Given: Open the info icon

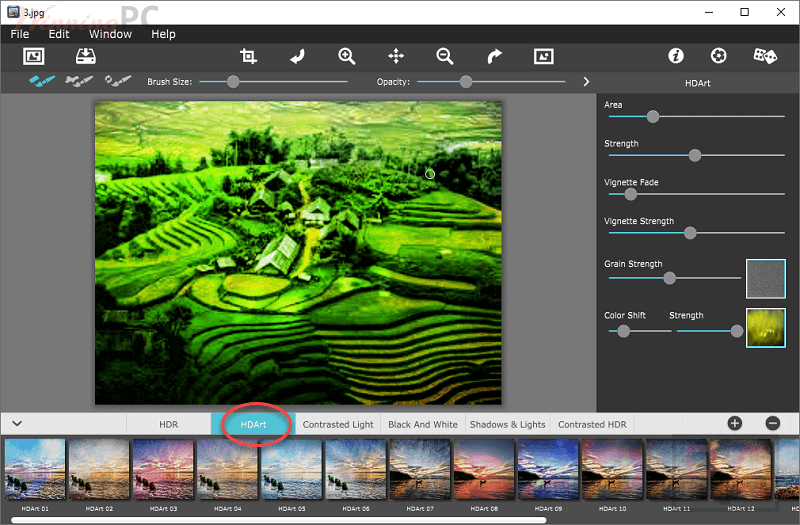Looking at the screenshot, I should (676, 56).
